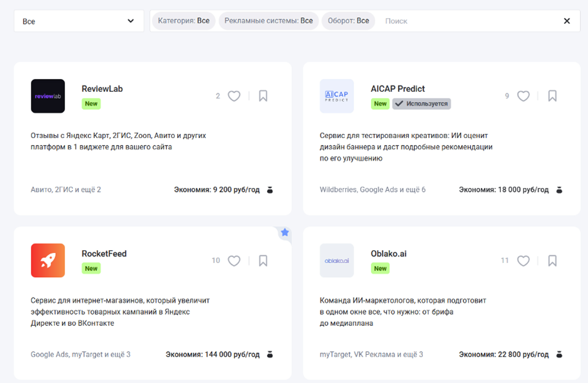
Task: Click the ReviewLab logo thumbnail
Action: coord(48,96)
